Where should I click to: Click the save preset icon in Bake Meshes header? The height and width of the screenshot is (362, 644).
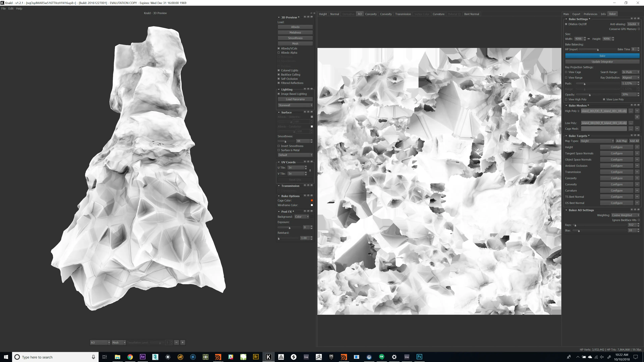pos(631,105)
